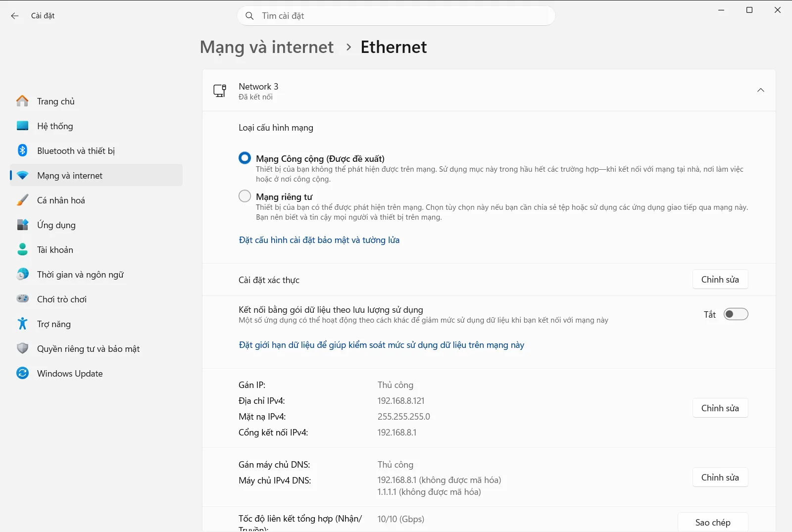Collapse the Network 3 section chevron
The height and width of the screenshot is (532, 792).
[761, 90]
